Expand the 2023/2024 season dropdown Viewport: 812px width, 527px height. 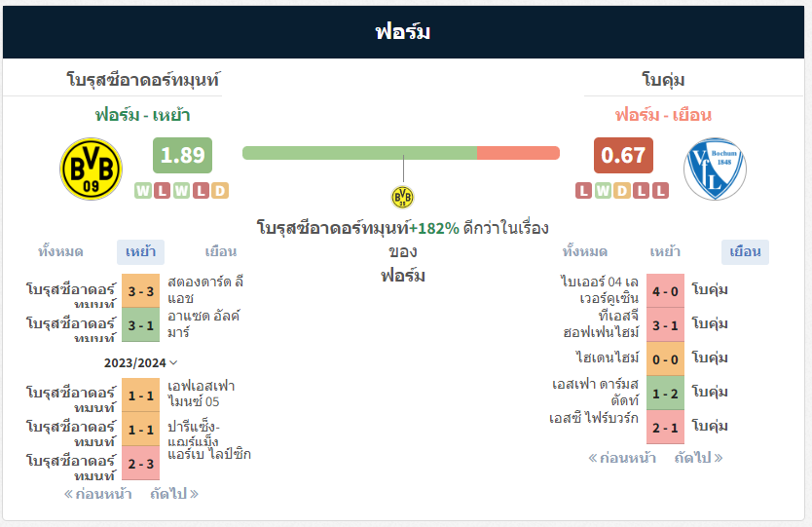coord(140,362)
